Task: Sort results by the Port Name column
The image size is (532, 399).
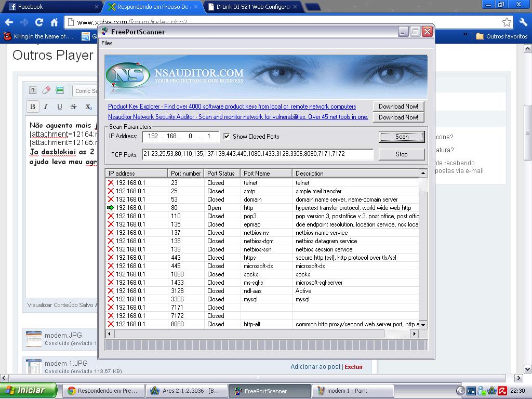Action: (x=267, y=174)
